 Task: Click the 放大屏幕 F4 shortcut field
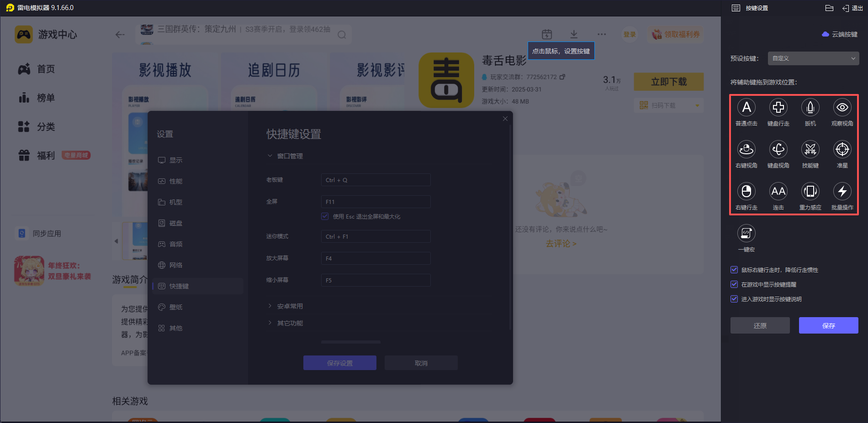tap(376, 258)
